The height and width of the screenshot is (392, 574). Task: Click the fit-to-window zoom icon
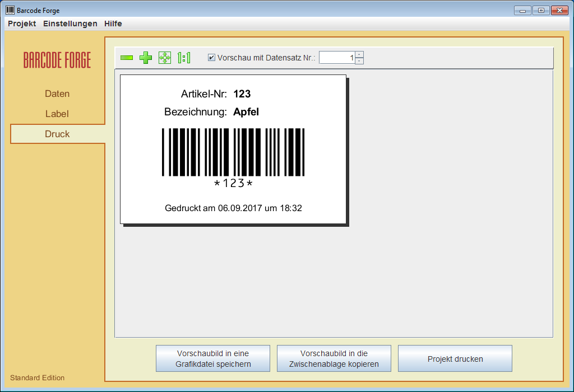(x=165, y=58)
